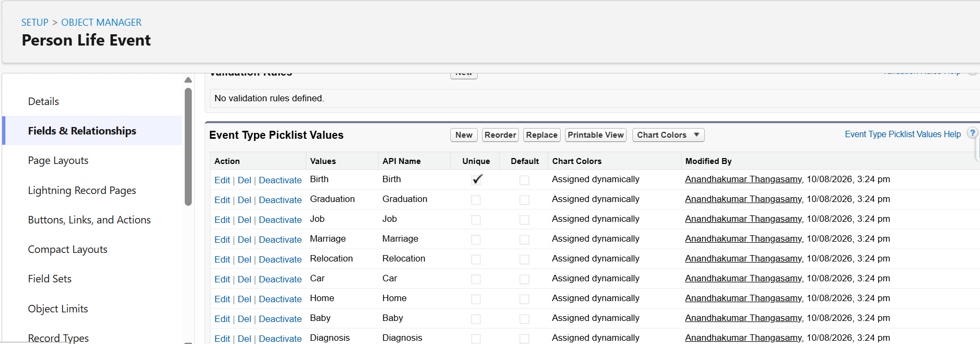This screenshot has width=980, height=344.
Task: View Object Limits section
Action: pos(58,309)
